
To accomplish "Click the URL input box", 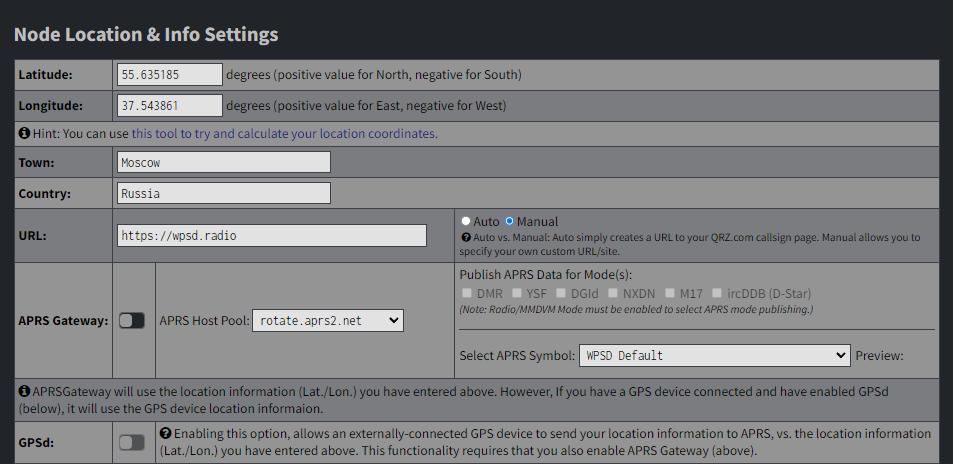I will coord(271,235).
